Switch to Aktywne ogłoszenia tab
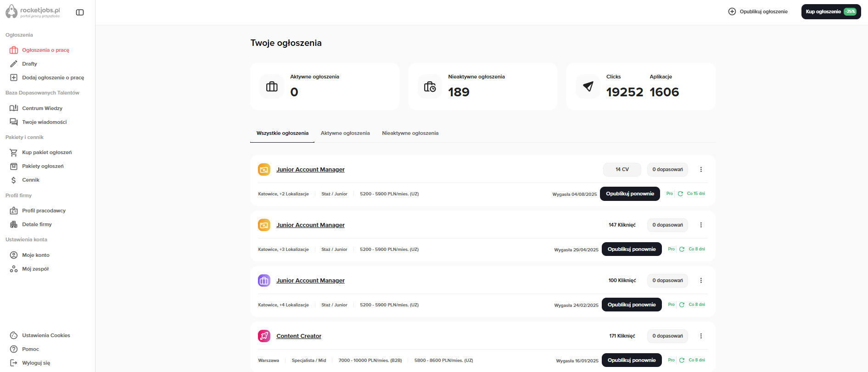The width and height of the screenshot is (868, 372). 345,133
